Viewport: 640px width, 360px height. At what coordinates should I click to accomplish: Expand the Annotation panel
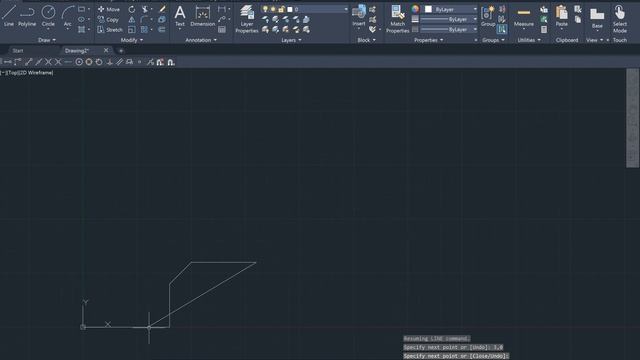tap(201, 40)
